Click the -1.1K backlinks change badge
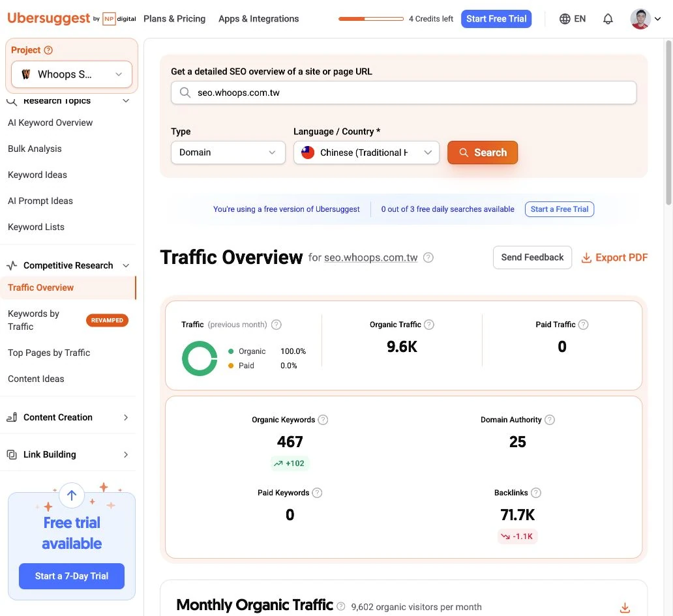The height and width of the screenshot is (616, 673). [x=517, y=536]
